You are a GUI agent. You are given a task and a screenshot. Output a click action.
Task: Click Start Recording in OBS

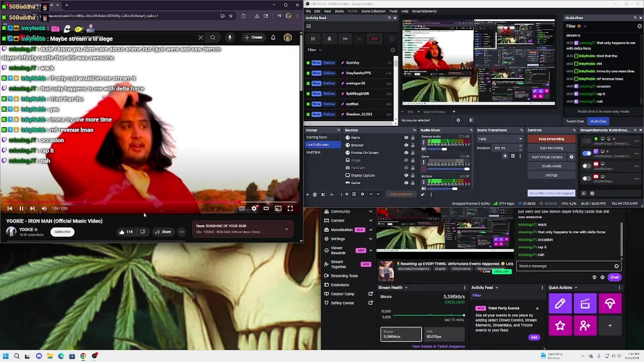[551, 148]
